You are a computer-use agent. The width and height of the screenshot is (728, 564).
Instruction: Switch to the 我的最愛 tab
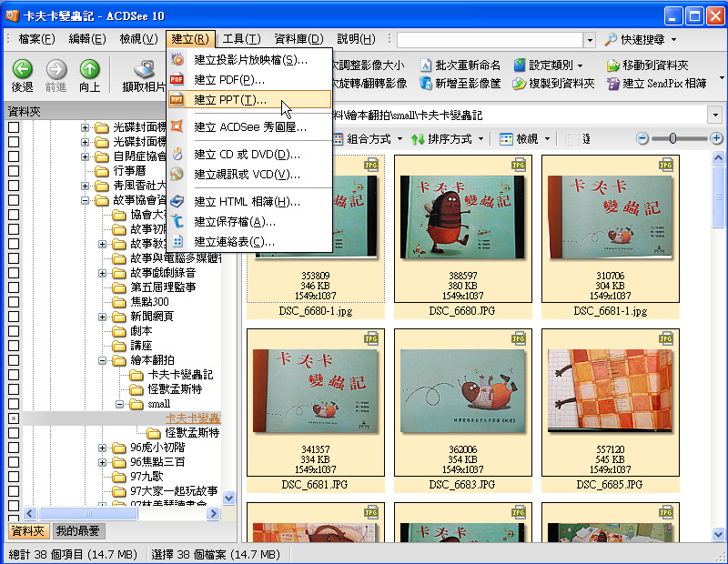pyautogui.click(x=78, y=531)
